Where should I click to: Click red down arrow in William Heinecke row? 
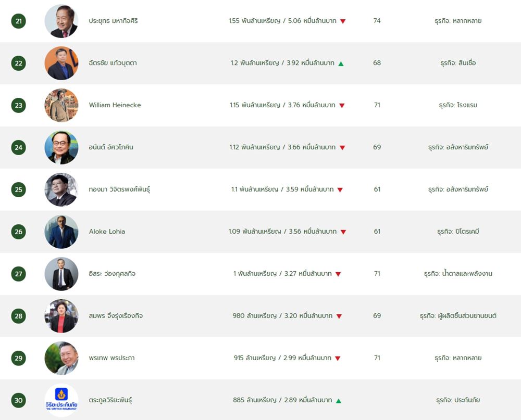coord(342,106)
